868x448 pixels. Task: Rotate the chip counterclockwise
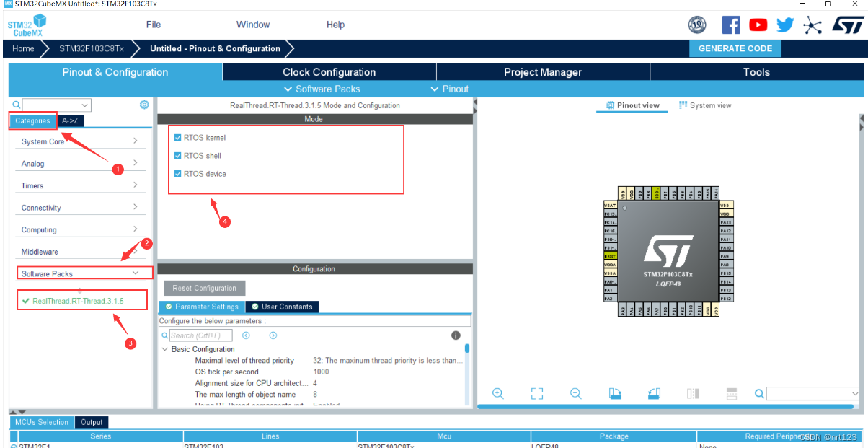coord(653,393)
